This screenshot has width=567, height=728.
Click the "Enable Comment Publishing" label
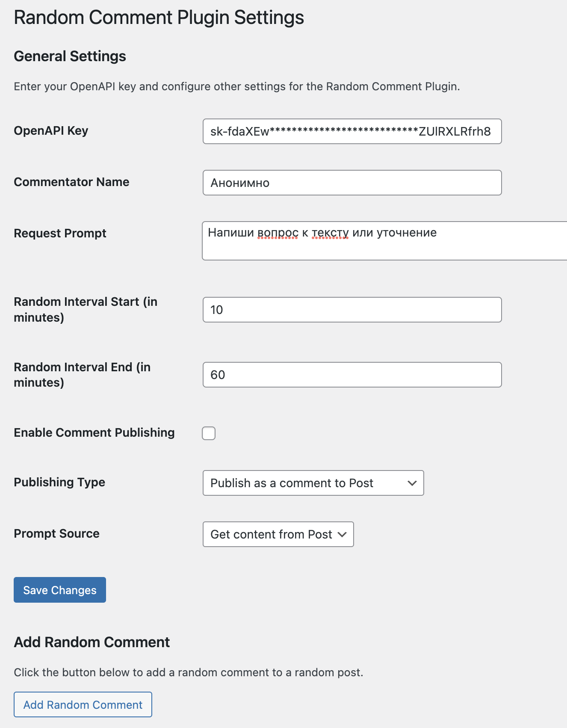(94, 432)
